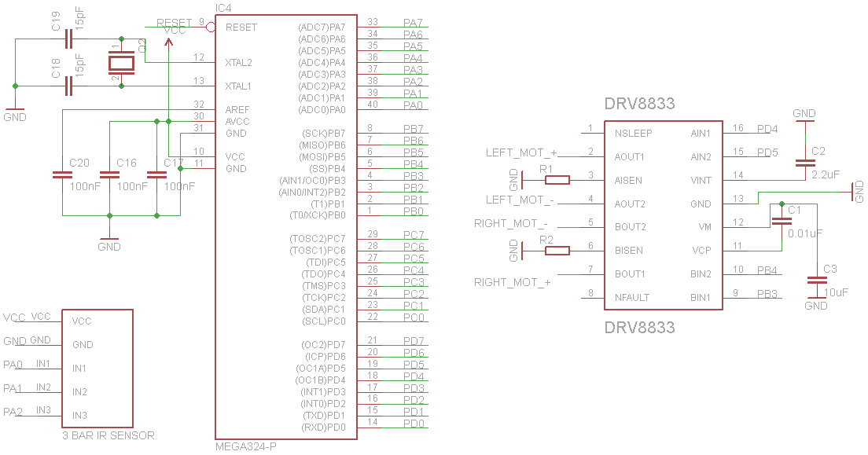This screenshot has width=868, height=455.
Task: Click the MEGA324-P part name label
Action: click(246, 446)
